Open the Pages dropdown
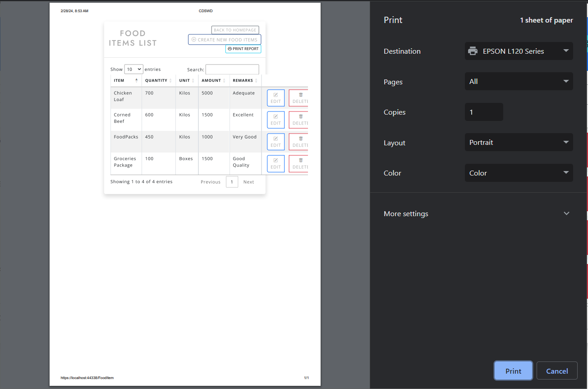This screenshot has height=389, width=588. [x=519, y=81]
